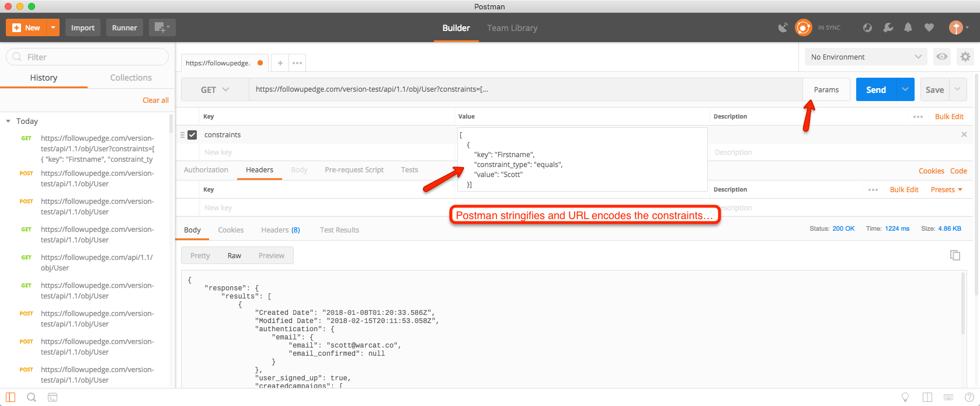The image size is (980, 406).
Task: Click the Save button
Action: (x=934, y=89)
